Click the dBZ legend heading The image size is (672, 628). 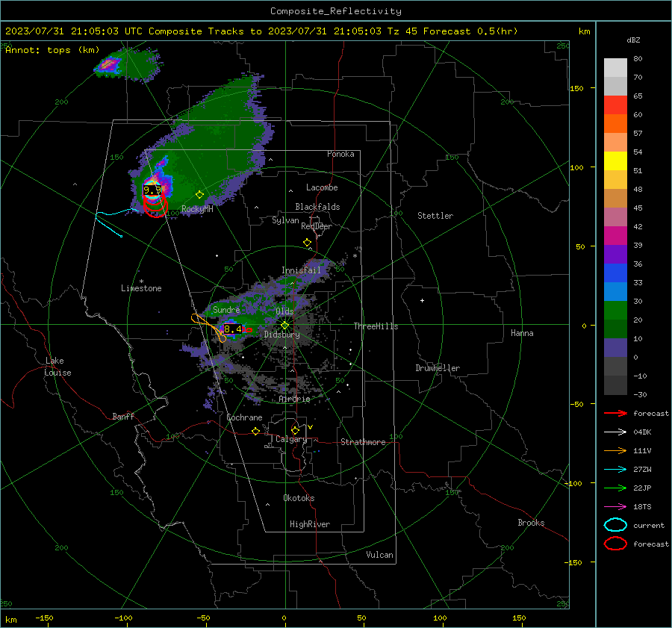[x=633, y=40]
